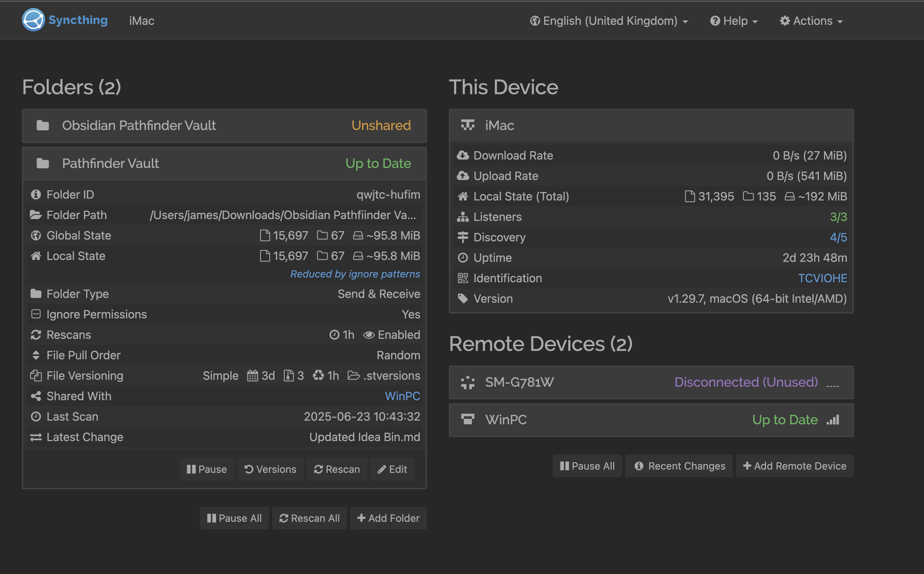Click the Folder ID value qwjtc-hufim
924x574 pixels.
pos(388,195)
